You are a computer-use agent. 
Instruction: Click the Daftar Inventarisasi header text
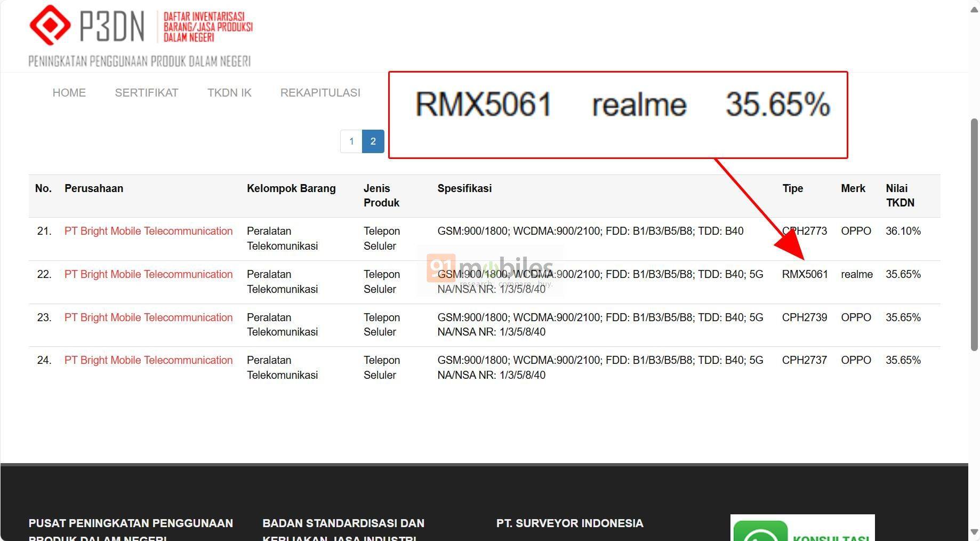click(208, 27)
